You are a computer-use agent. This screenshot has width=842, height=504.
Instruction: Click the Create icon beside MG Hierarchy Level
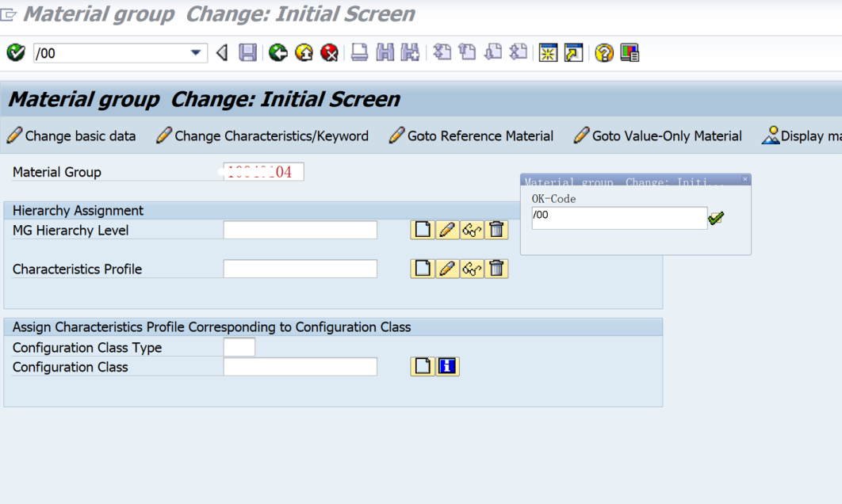tap(422, 229)
